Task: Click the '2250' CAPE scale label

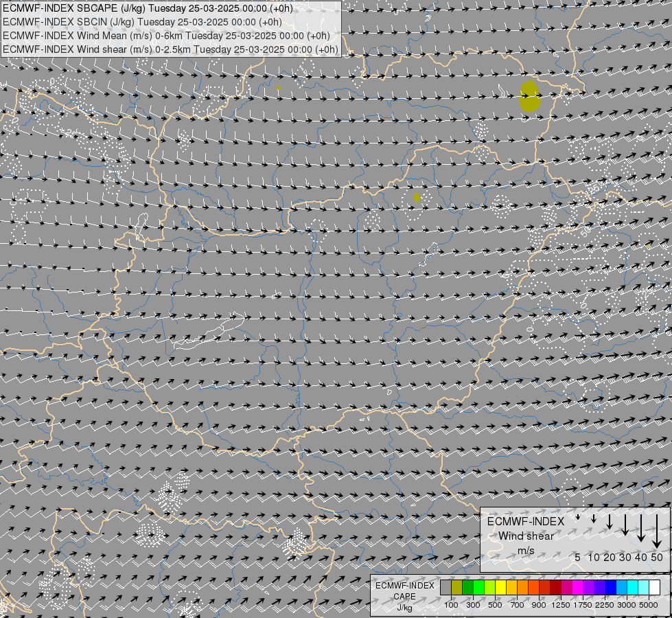Action: pyautogui.click(x=605, y=605)
